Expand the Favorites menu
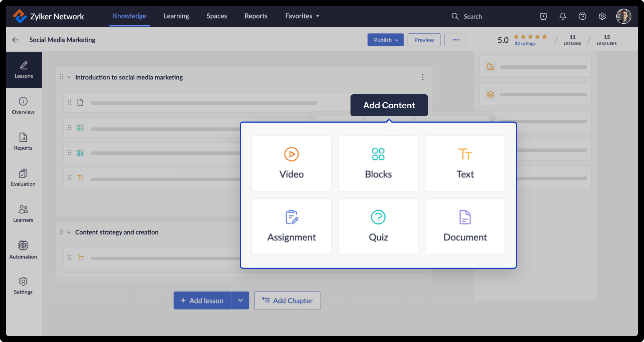The image size is (644, 342). pos(302,16)
